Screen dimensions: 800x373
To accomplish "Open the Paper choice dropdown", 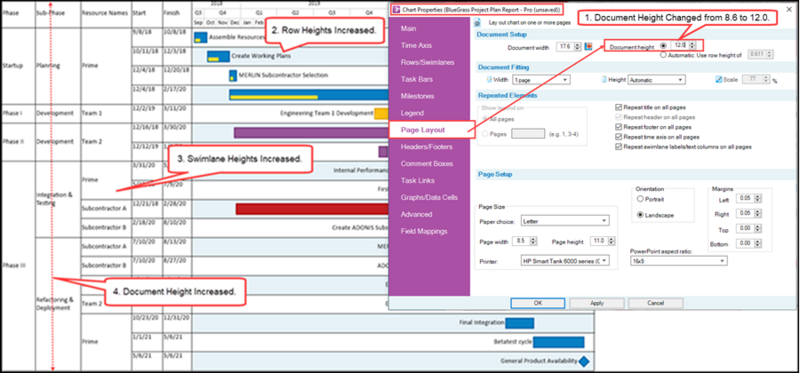I will (565, 221).
